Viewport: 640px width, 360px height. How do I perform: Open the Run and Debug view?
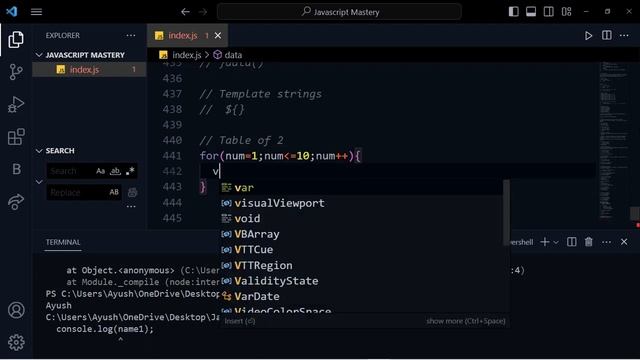point(16,104)
